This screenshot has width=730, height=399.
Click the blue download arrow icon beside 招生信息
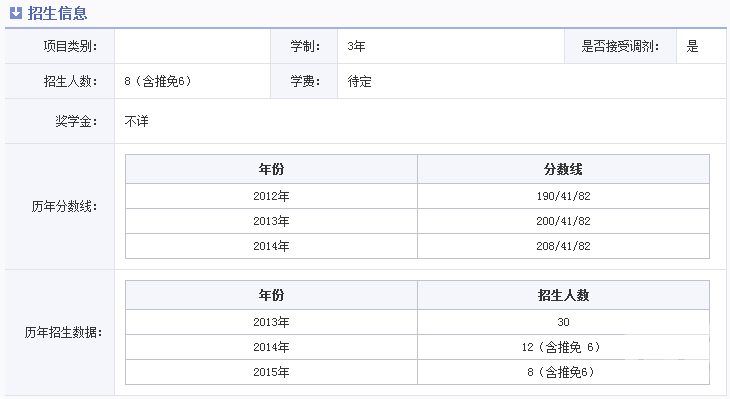16,13
